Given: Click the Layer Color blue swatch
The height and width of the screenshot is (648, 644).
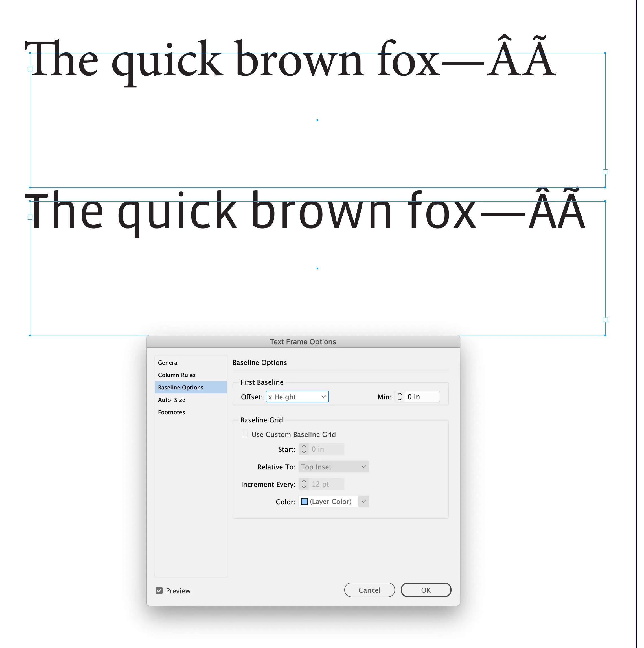Looking at the screenshot, I should point(305,502).
